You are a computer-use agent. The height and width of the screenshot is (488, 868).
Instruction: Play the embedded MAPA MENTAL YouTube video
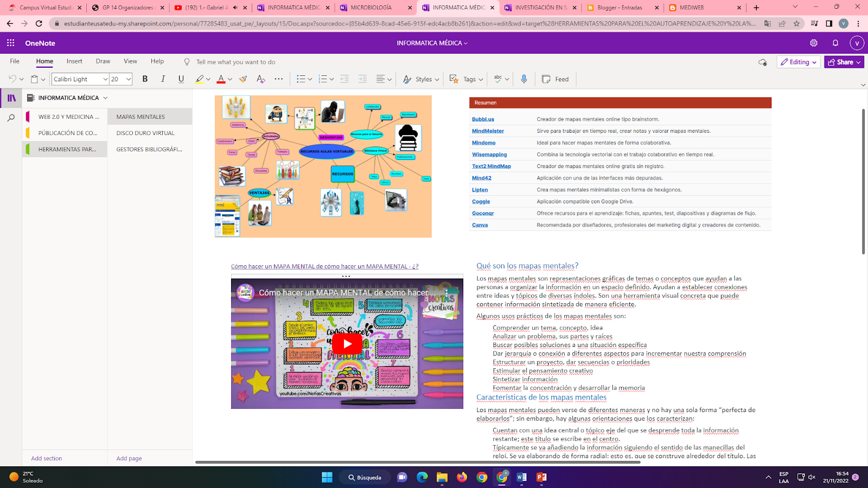click(347, 344)
